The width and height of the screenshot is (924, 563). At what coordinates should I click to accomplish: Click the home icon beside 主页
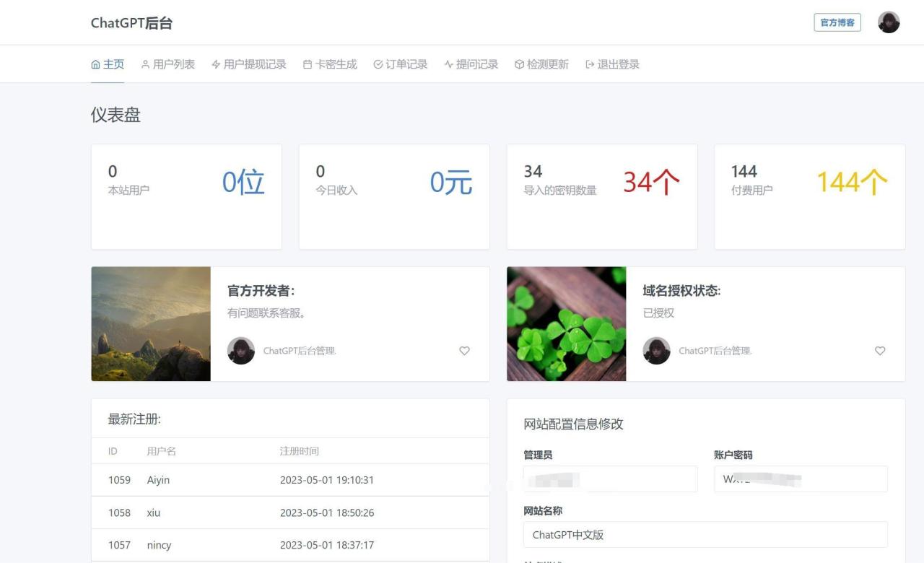[96, 65]
